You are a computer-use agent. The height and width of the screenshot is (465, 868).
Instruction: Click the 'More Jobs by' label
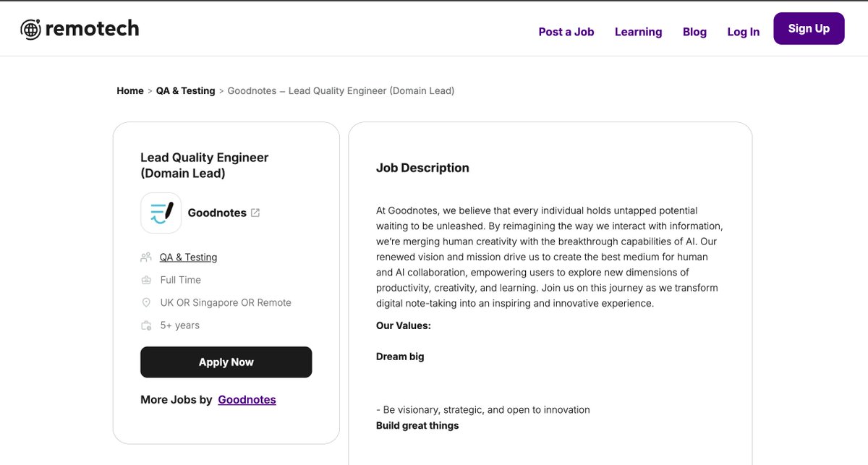(176, 399)
